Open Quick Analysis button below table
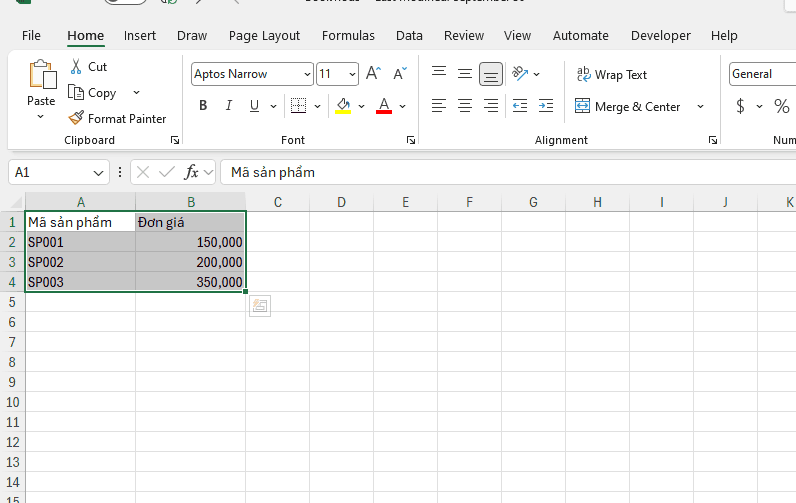 pyautogui.click(x=260, y=306)
